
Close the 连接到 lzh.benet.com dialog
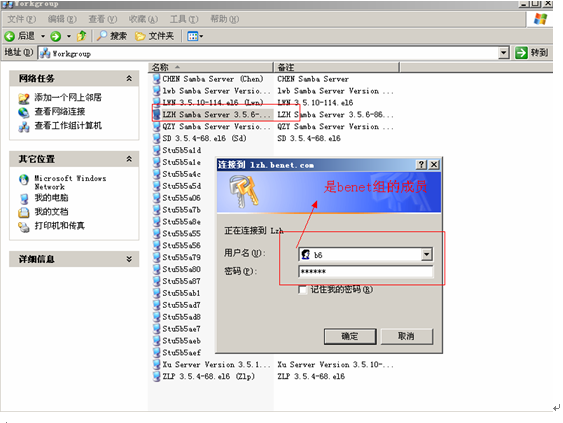(x=434, y=164)
